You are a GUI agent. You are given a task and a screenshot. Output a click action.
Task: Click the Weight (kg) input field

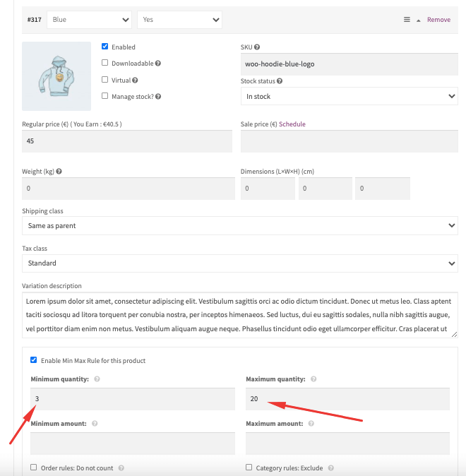129,189
